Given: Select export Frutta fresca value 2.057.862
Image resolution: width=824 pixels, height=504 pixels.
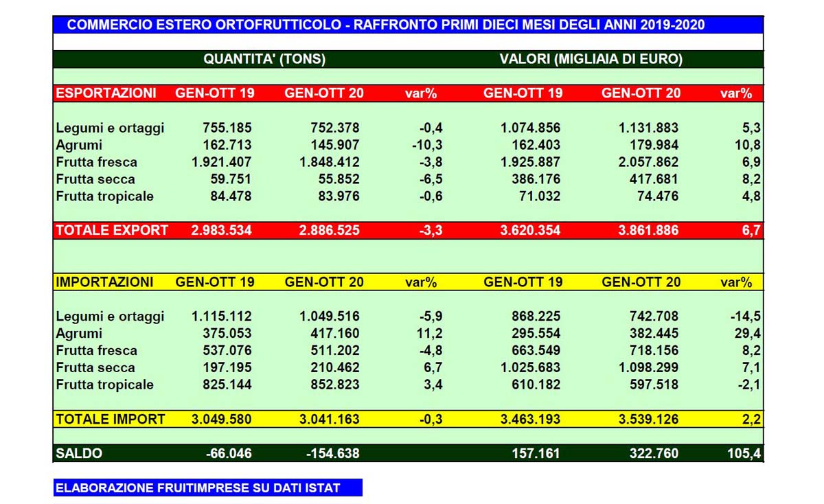Looking at the screenshot, I should [x=640, y=162].
